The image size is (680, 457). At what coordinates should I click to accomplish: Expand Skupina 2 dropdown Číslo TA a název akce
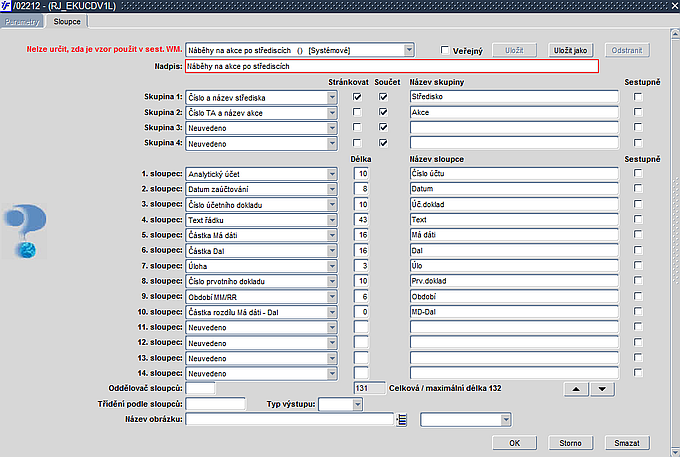332,113
